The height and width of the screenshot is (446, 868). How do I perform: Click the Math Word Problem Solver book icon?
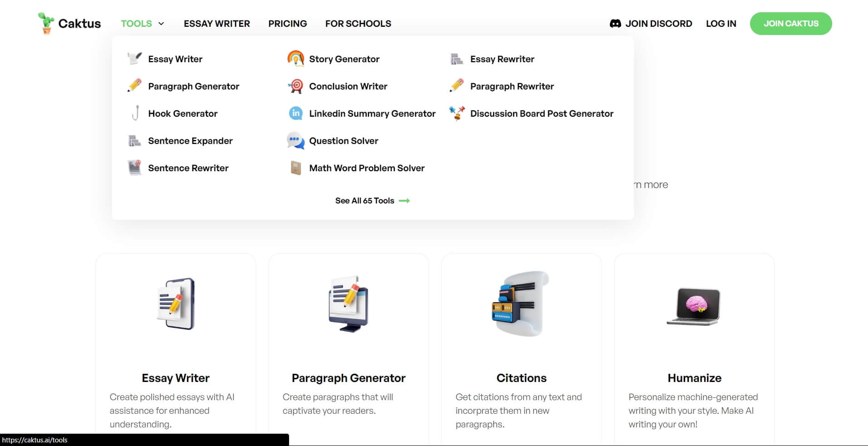point(296,168)
